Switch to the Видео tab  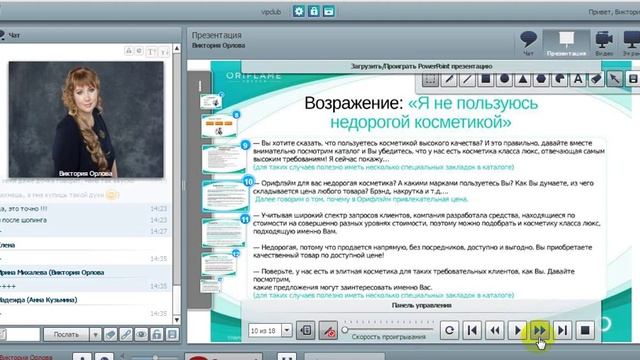click(604, 43)
